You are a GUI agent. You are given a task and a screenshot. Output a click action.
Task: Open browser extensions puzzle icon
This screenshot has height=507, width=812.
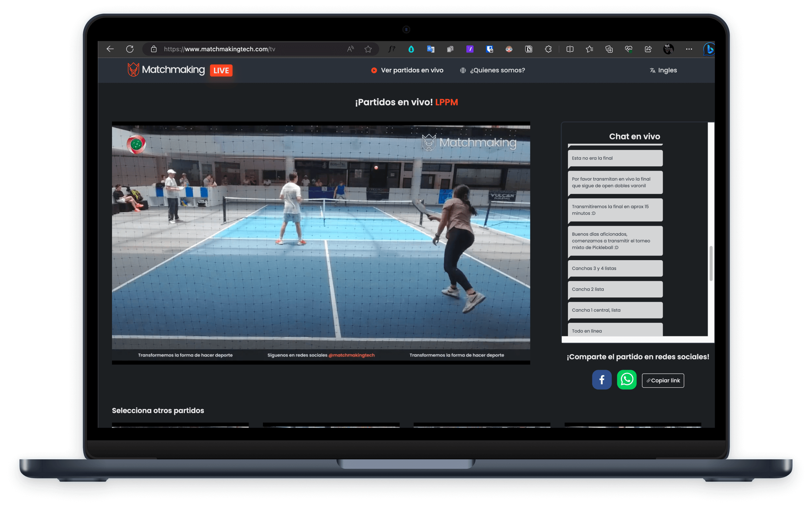pyautogui.click(x=548, y=49)
